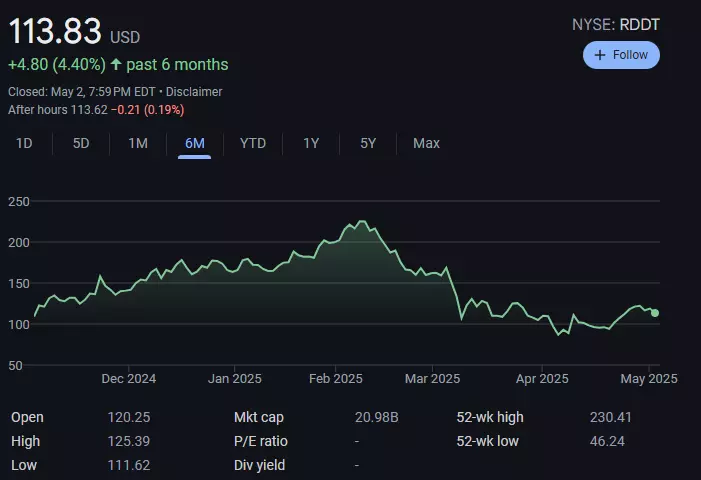
Task: Click the May 2025 axis label
Action: (x=649, y=379)
